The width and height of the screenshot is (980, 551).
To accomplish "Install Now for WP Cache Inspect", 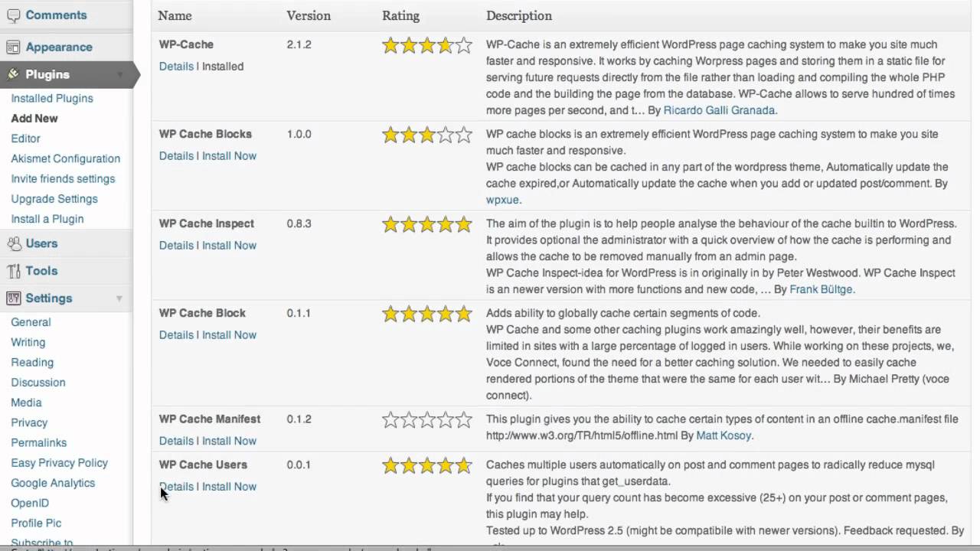I will point(229,245).
